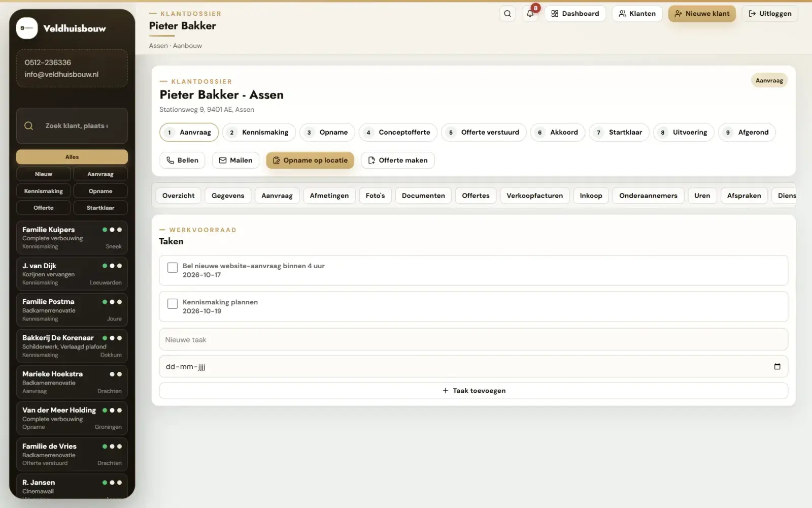Open the Dashboard page

click(x=575, y=14)
